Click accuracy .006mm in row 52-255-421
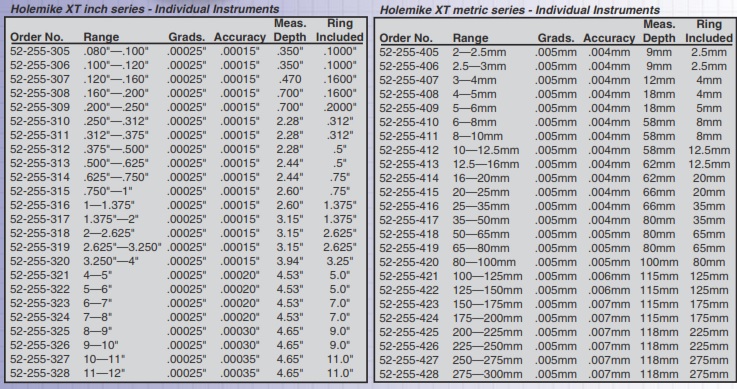Viewport: 737px width, 389px height. pos(609,276)
